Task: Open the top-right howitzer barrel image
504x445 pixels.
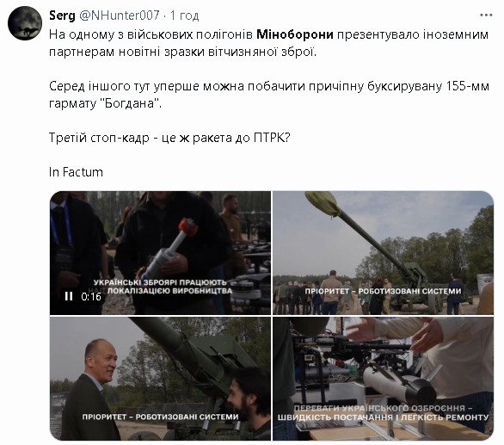Action: [383, 252]
